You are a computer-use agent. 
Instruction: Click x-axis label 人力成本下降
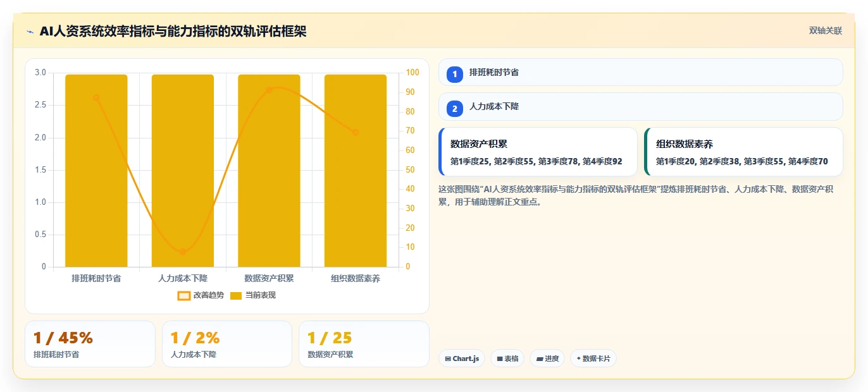[x=183, y=278]
